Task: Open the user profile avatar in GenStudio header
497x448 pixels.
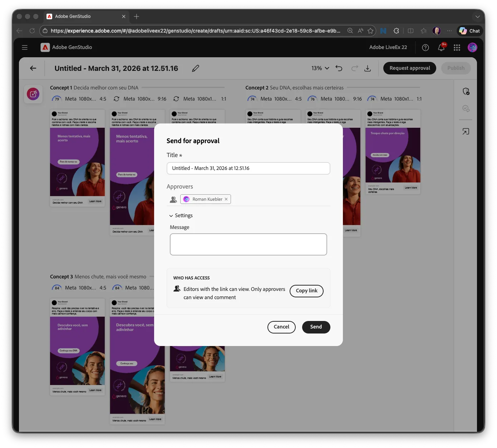Action: pyautogui.click(x=472, y=47)
